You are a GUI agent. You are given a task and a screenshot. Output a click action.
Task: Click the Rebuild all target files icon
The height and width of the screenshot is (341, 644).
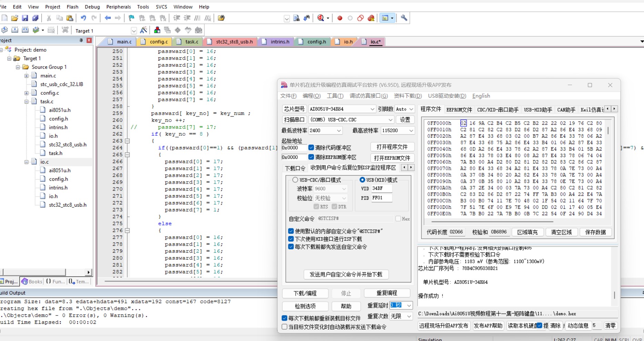tap(25, 30)
